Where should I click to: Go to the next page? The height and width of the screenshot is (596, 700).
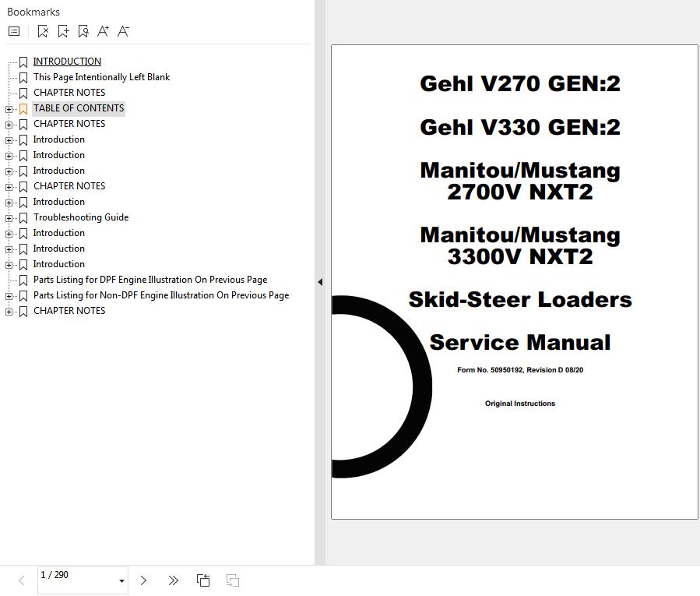point(143,580)
